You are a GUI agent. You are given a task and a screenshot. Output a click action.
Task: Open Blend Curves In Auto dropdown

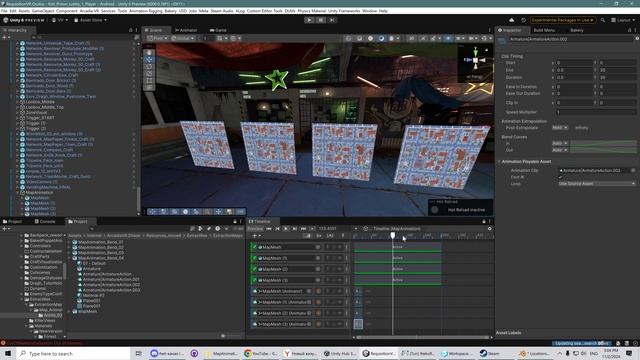pyautogui.click(x=560, y=143)
